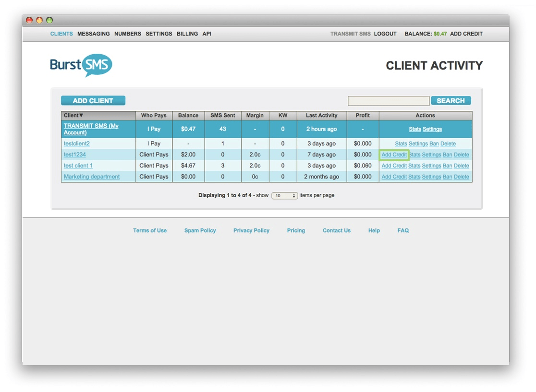Open the items per page dropdown
Screen dimensions: 536x392
pyautogui.click(x=284, y=196)
